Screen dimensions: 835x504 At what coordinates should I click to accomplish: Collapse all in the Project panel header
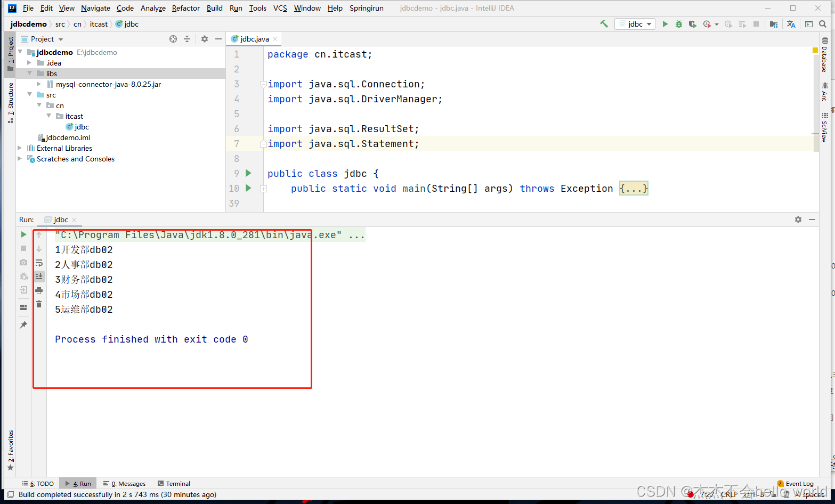(x=187, y=39)
